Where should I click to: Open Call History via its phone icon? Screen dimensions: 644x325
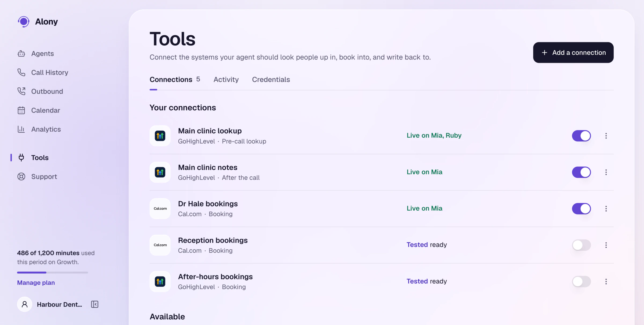[21, 72]
